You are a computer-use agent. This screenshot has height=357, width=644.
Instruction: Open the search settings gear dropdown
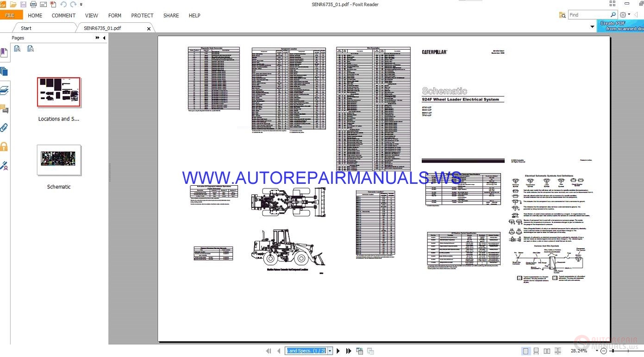coord(625,15)
